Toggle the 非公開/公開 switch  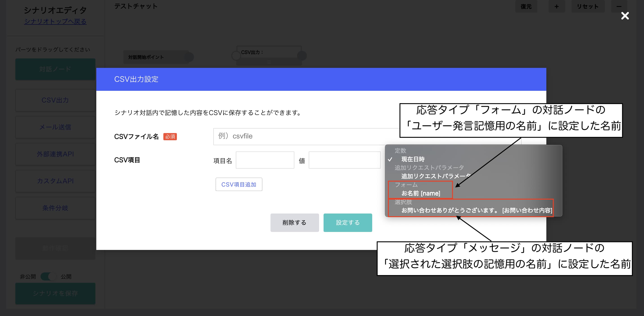(49, 276)
